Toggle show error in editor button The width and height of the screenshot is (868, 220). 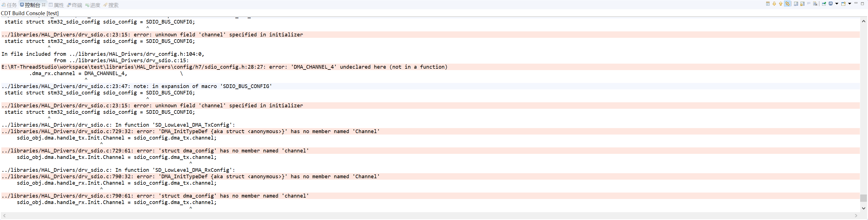(x=787, y=4)
